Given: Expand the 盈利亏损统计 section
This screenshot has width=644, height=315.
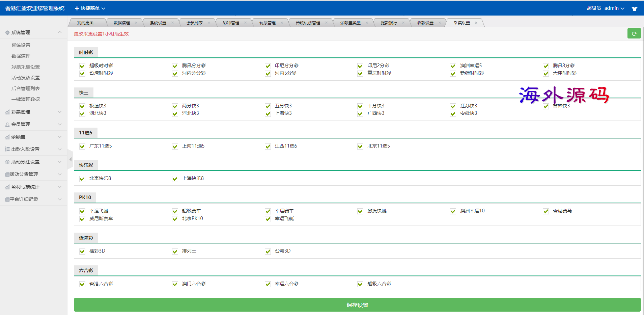Looking at the screenshot, I should [x=33, y=187].
